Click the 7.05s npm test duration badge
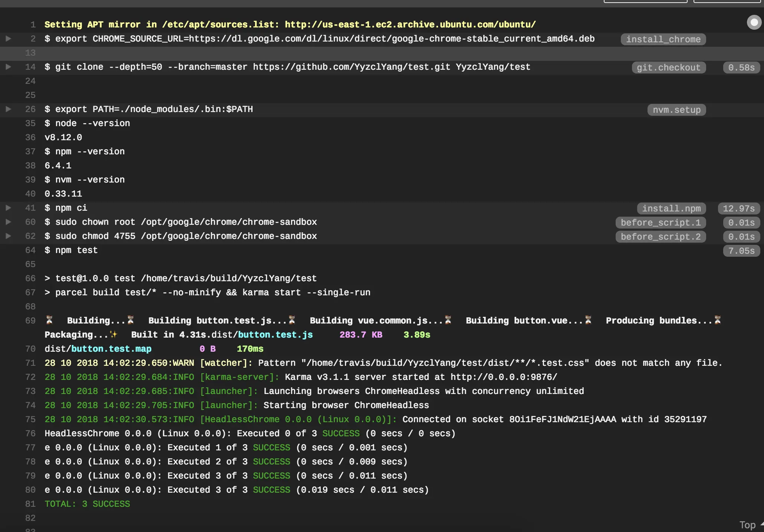 coord(741,251)
